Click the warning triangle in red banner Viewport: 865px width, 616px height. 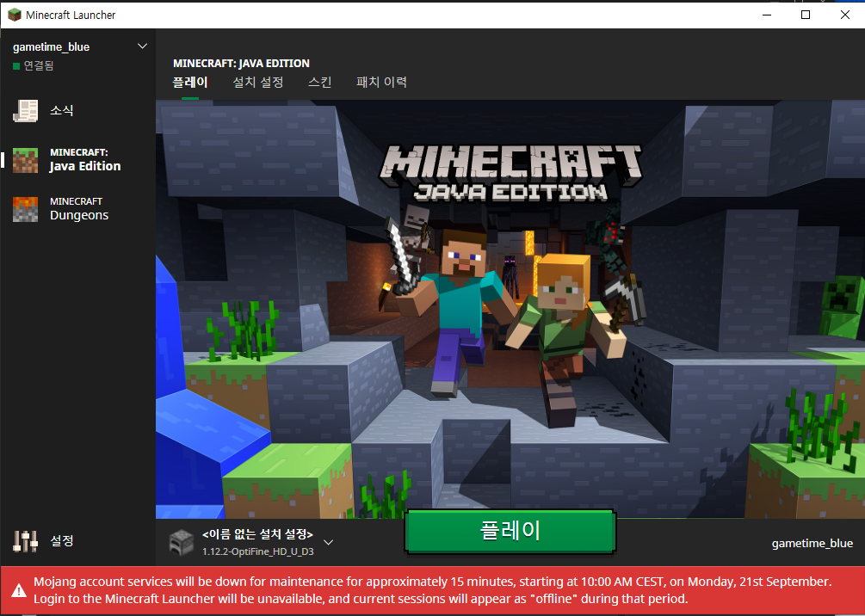pos(19,591)
